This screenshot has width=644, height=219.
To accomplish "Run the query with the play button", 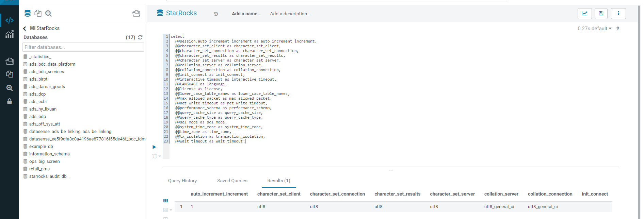I will [x=154, y=147].
